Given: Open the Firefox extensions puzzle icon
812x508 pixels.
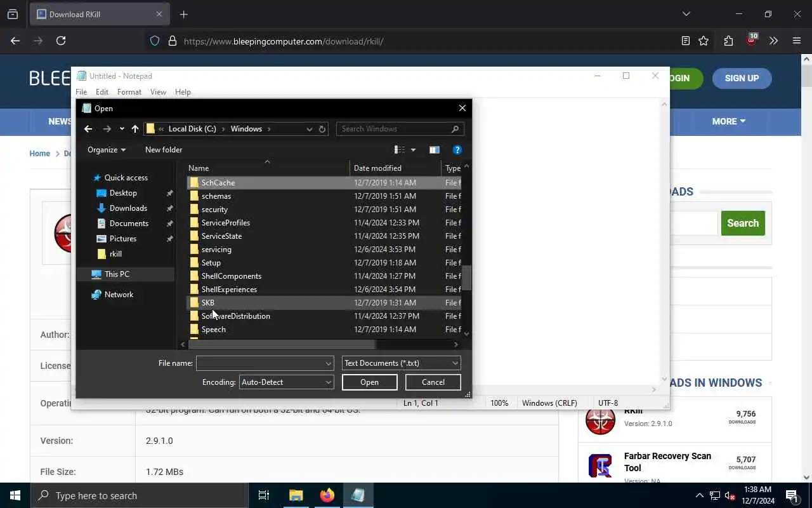Looking at the screenshot, I should coord(728,41).
